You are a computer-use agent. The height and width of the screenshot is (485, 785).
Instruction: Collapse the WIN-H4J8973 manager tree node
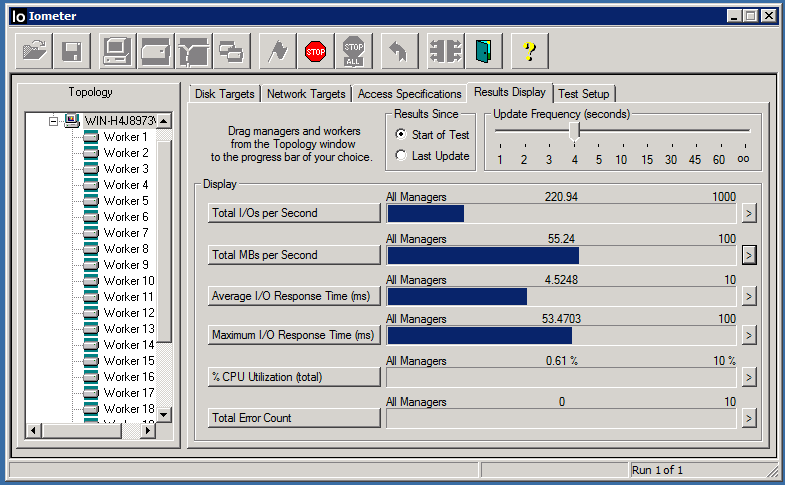[x=54, y=121]
